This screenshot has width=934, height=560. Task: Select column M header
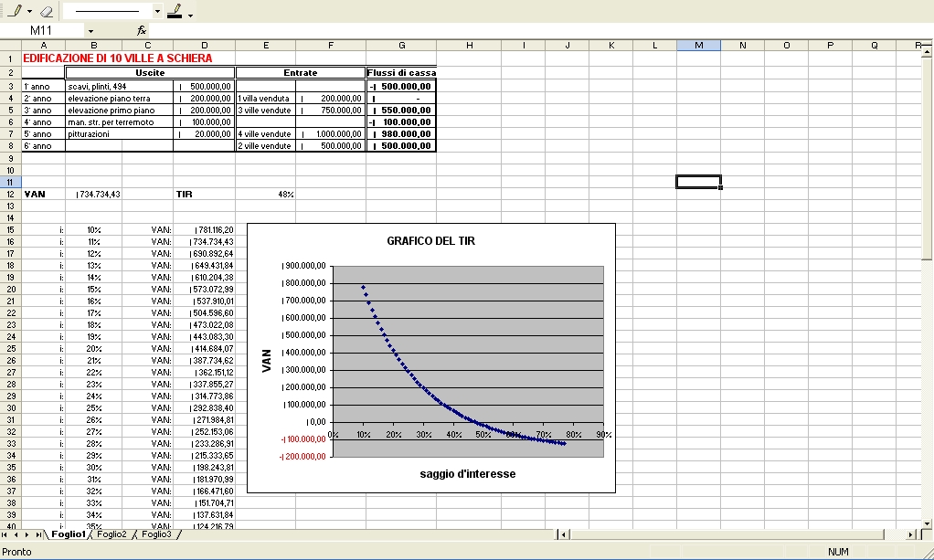point(698,45)
